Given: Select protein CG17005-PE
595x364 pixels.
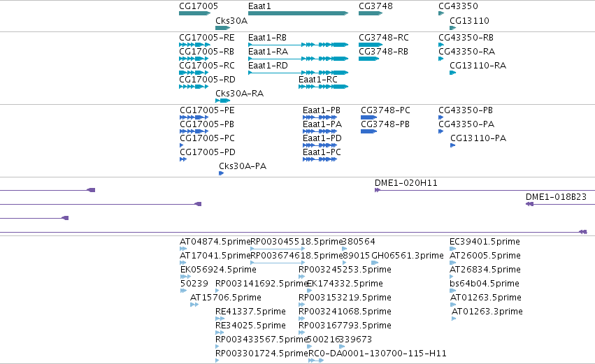Looking at the screenshot, I should tap(194, 117).
